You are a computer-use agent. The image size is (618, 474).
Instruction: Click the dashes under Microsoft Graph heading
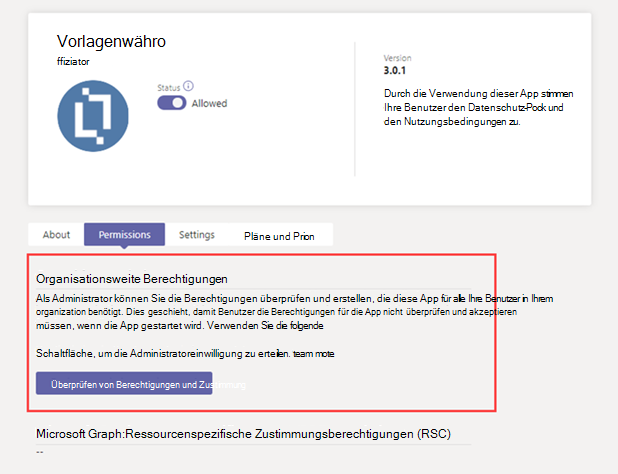(39, 452)
